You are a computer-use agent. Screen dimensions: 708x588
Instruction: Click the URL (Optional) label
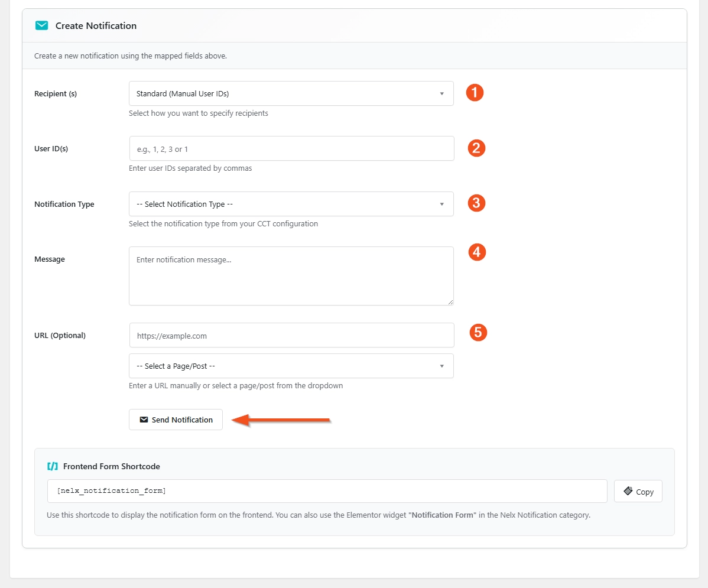[60, 335]
